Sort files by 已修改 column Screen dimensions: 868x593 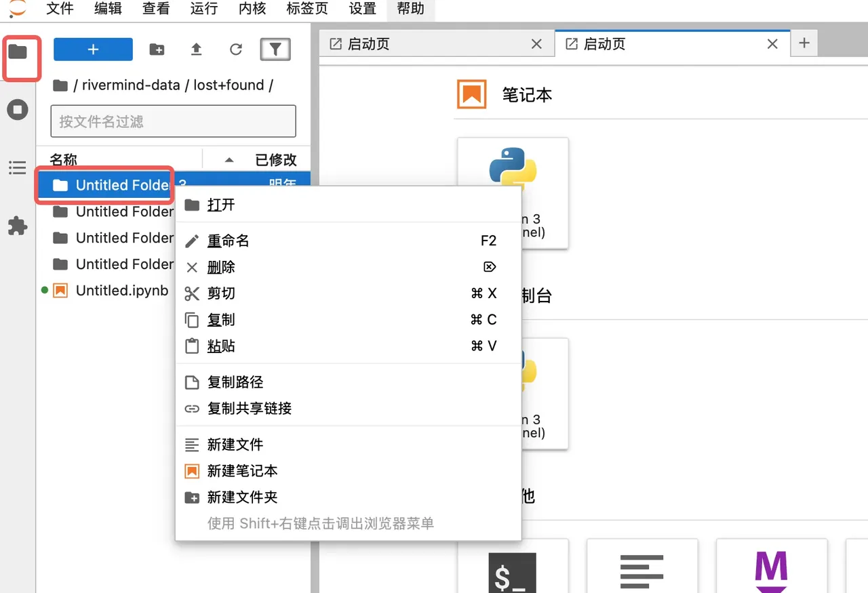(x=275, y=160)
